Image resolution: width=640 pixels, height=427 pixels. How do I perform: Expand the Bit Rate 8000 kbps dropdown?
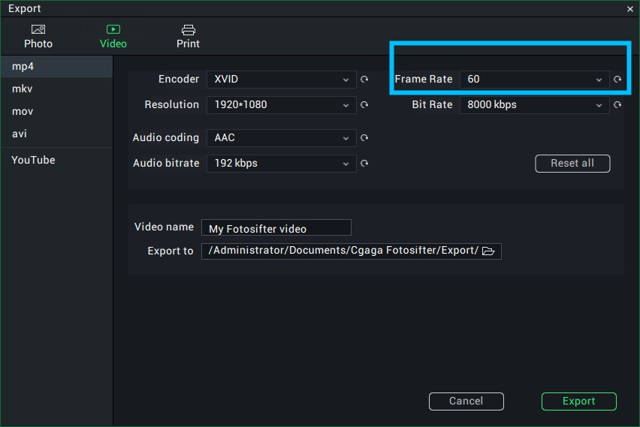click(x=535, y=105)
